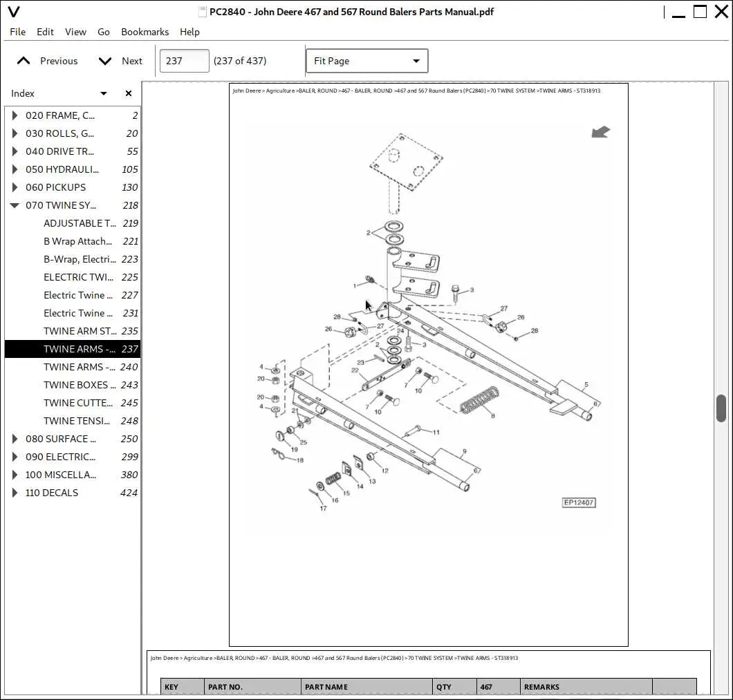
Task: Open the Go menu
Action: (104, 32)
